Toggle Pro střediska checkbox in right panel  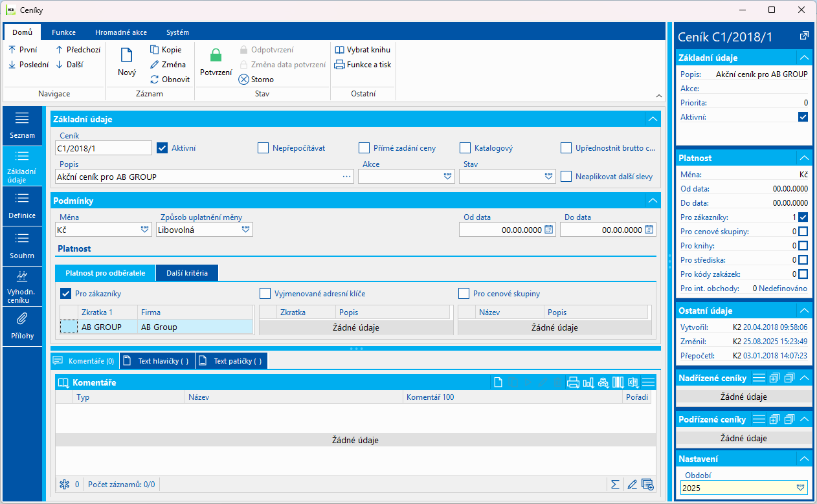click(x=803, y=259)
